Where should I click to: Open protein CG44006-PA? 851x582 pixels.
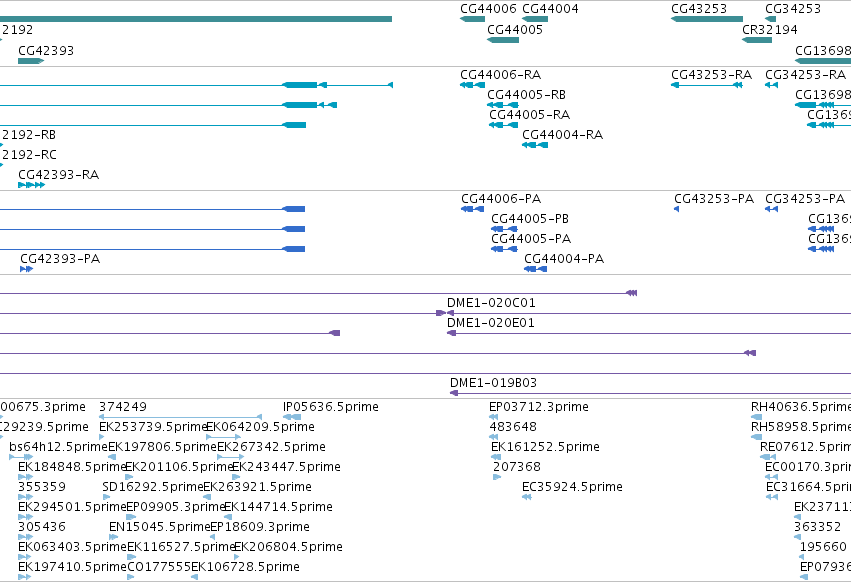pos(501,199)
